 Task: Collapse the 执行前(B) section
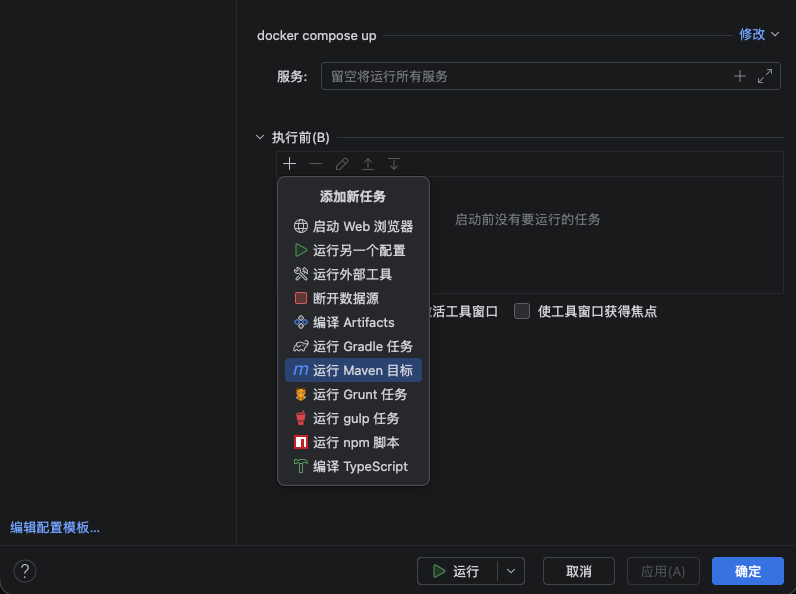pyautogui.click(x=260, y=137)
